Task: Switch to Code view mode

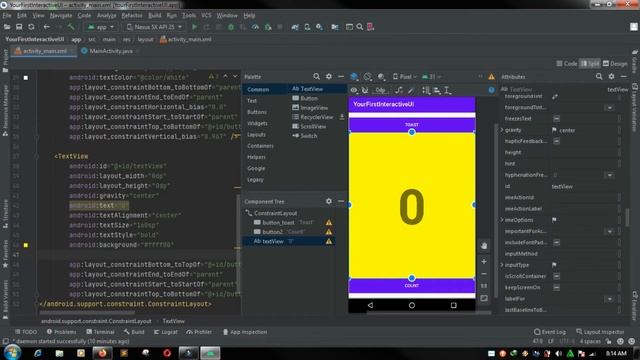Action: point(567,64)
